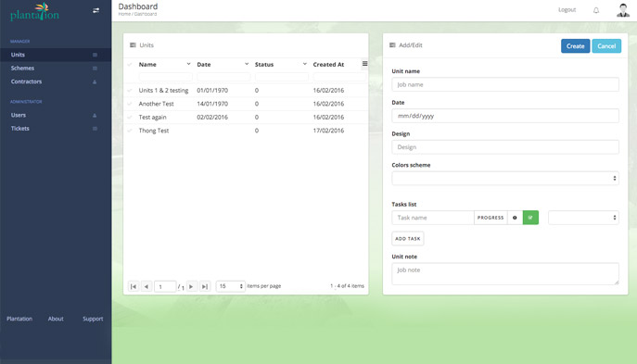Focus Status column filter box
This screenshot has width=637, height=364.
tap(282, 76)
